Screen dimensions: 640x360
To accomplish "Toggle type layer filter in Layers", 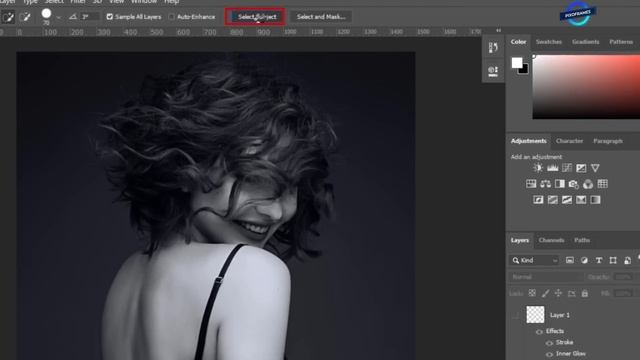I will (599, 260).
